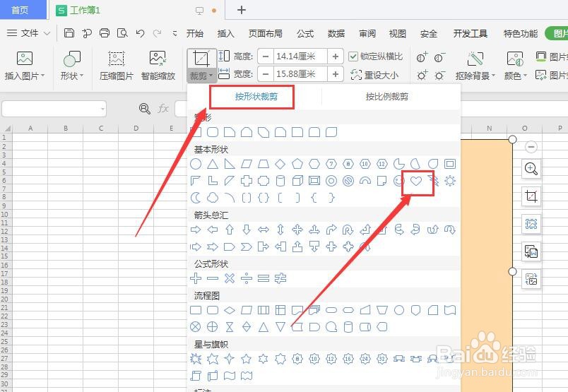This screenshot has width=568, height=392.
Task: Expand the 颜色 dropdown
Action: click(x=525, y=76)
